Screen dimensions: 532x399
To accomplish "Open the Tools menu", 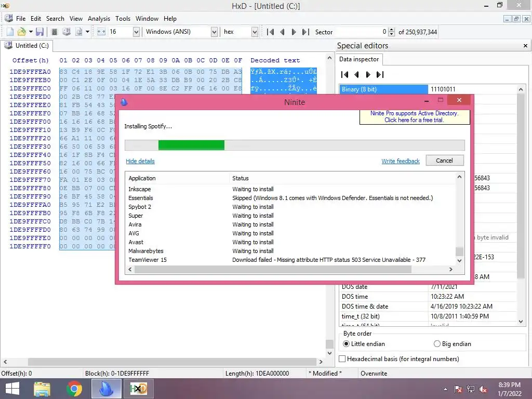I will click(123, 19).
